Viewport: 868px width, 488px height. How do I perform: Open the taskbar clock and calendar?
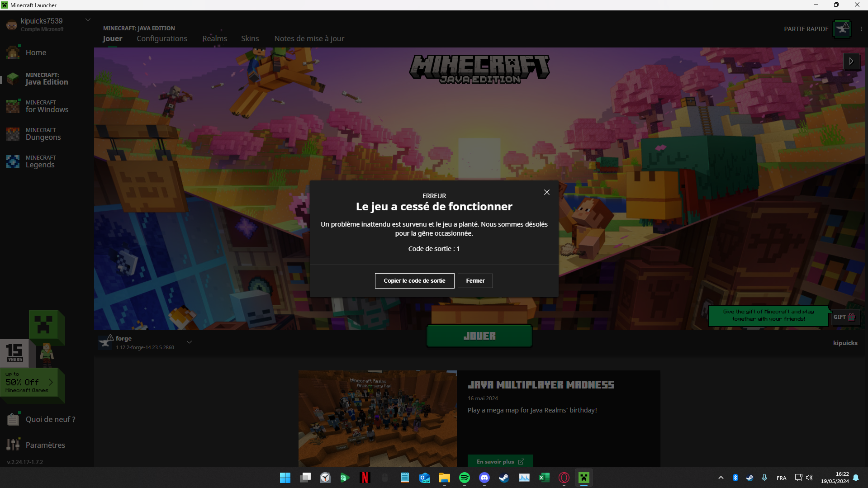coord(835,478)
